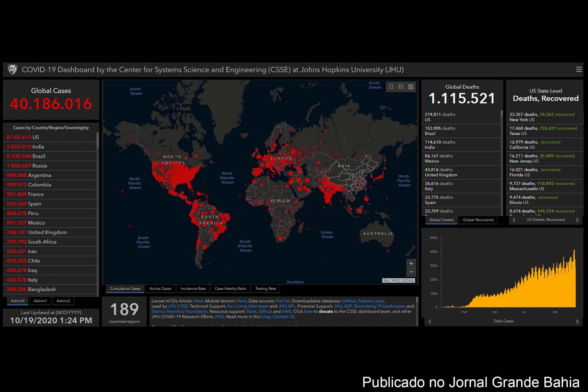The width and height of the screenshot is (588, 392).
Task: Select the Iran row in cases list
Action: (x=50, y=251)
